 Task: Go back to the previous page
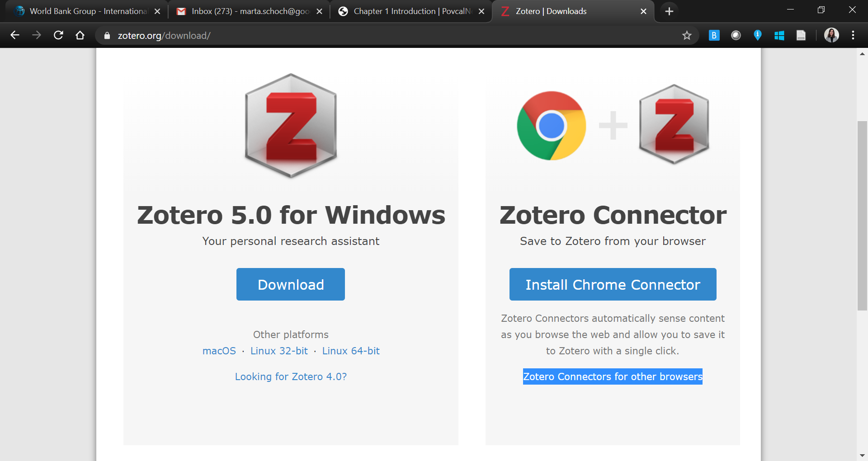15,35
